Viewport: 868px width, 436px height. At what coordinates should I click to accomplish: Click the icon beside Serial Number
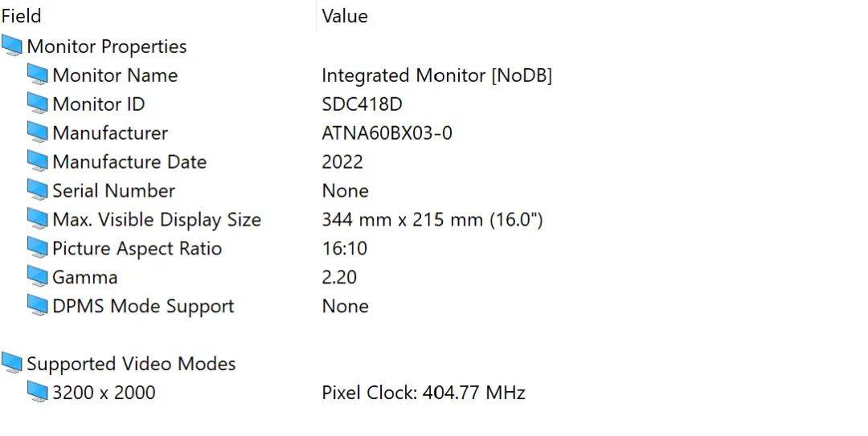point(37,189)
